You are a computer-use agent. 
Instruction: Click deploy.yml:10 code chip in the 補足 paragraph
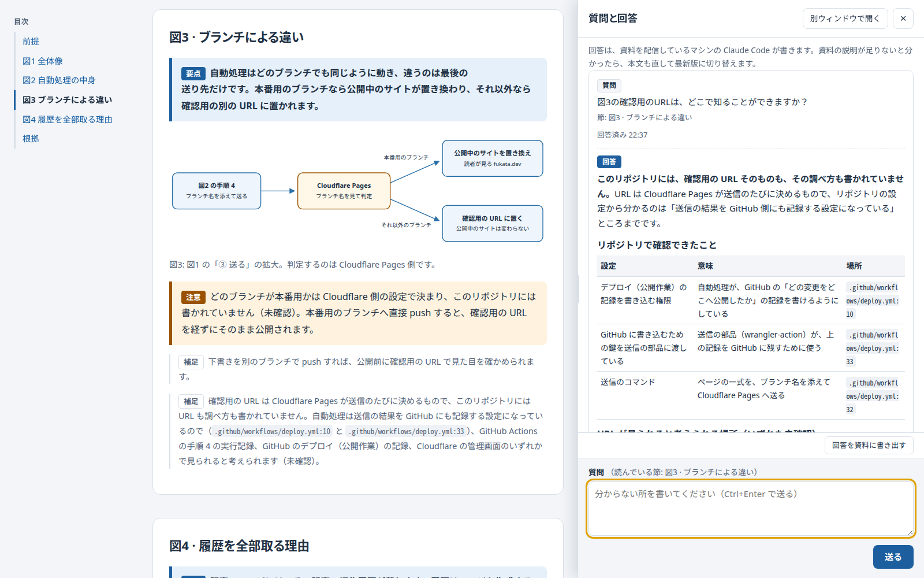coord(273,432)
